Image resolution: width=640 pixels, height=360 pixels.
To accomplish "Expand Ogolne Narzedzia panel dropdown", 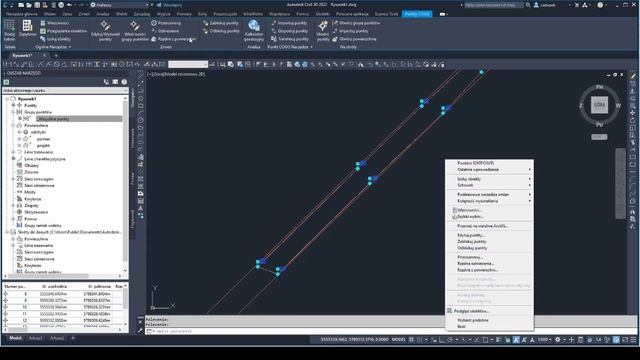I will click(x=53, y=47).
